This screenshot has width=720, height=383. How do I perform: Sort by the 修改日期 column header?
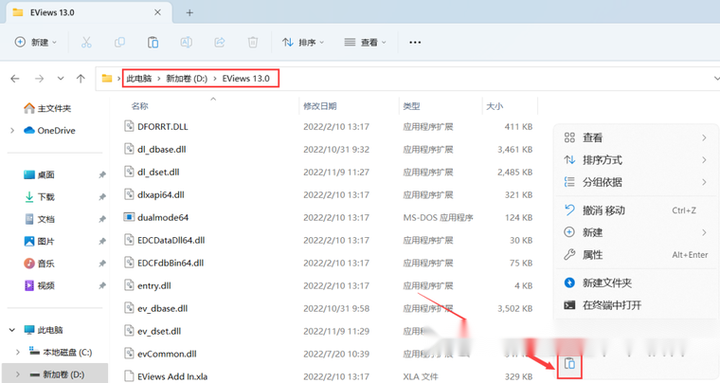320,106
